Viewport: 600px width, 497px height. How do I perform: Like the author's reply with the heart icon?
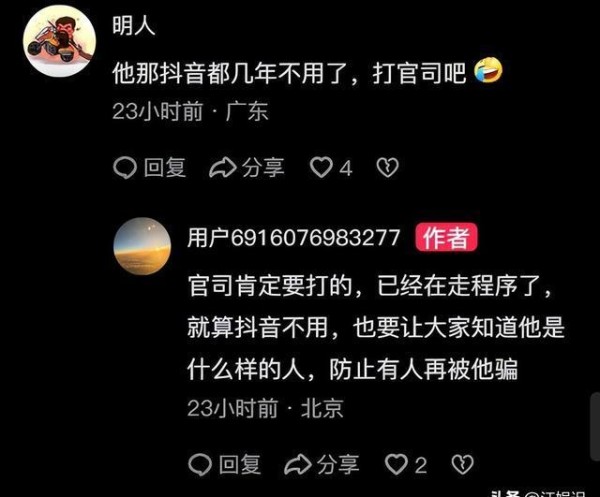396,464
